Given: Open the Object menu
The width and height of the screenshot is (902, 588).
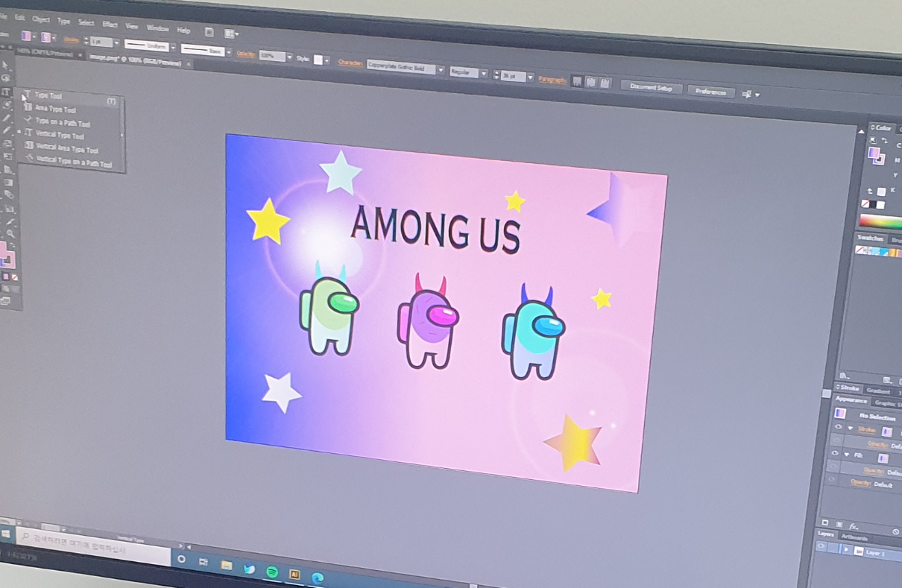Looking at the screenshot, I should click(41, 19).
